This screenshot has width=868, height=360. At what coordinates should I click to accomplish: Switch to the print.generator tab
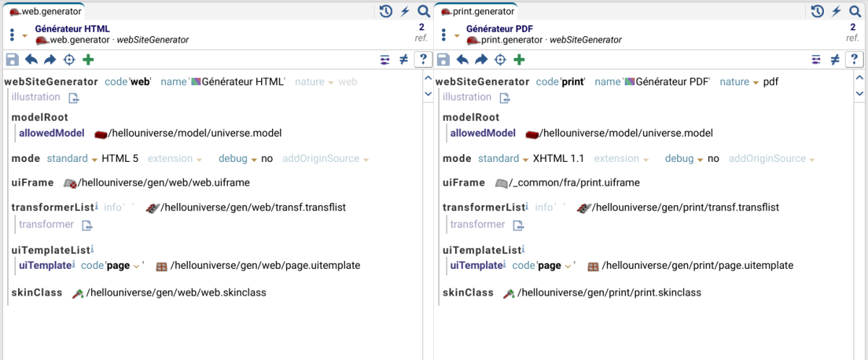coord(476,12)
